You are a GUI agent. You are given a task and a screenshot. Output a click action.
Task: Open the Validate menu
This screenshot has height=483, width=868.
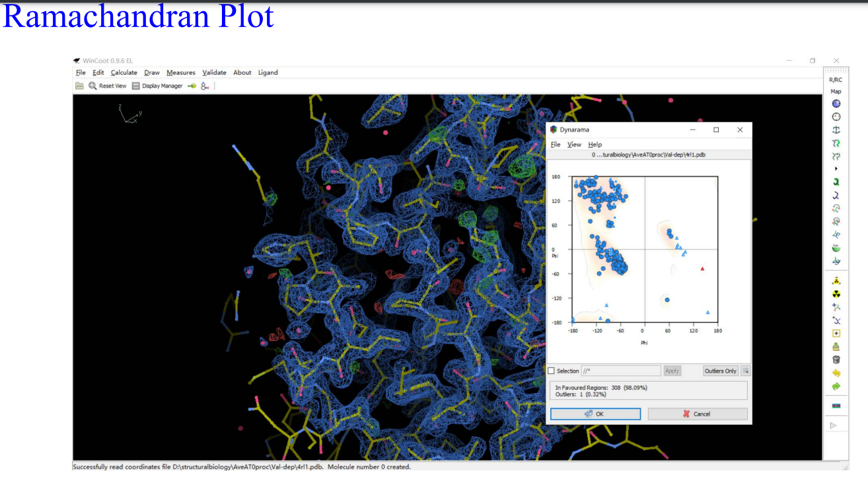(214, 73)
